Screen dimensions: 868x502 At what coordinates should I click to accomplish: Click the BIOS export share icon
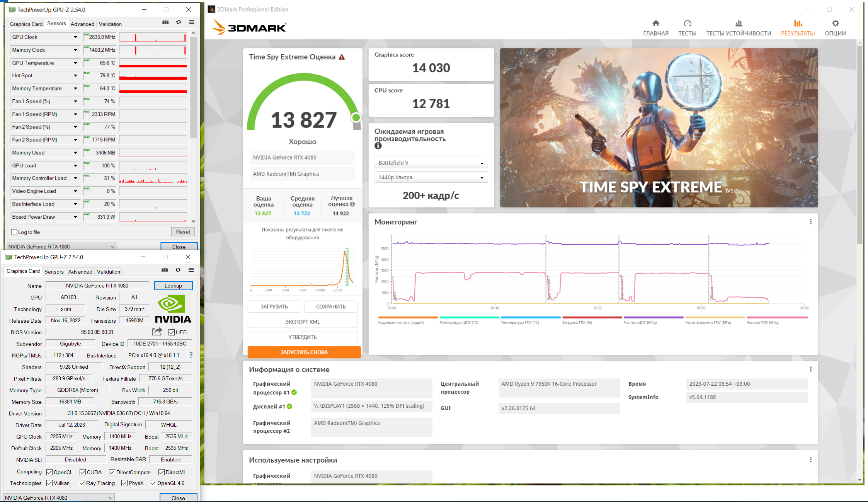(157, 332)
